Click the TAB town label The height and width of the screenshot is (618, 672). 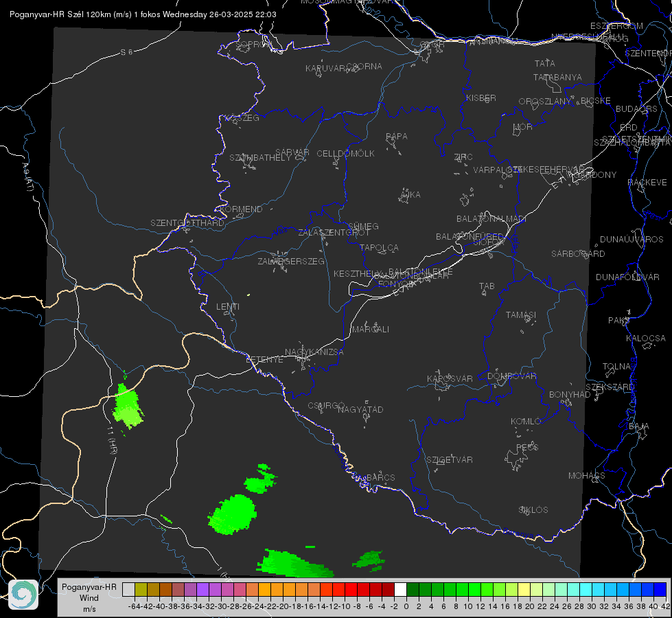pos(487,286)
